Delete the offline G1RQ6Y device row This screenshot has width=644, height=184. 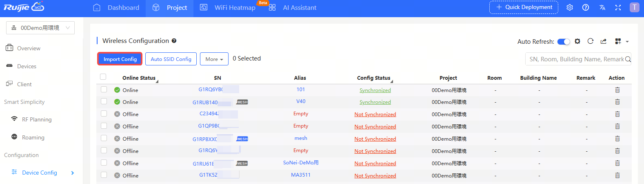[617, 151]
